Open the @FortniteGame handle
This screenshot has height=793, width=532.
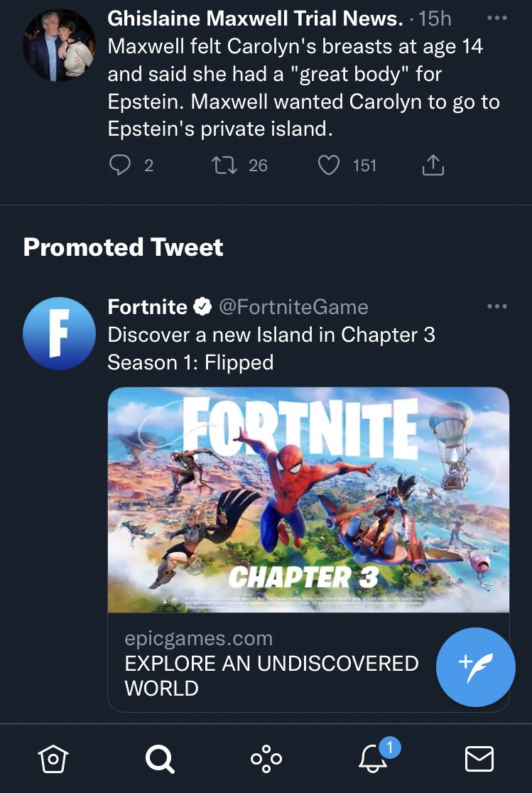[x=293, y=307]
